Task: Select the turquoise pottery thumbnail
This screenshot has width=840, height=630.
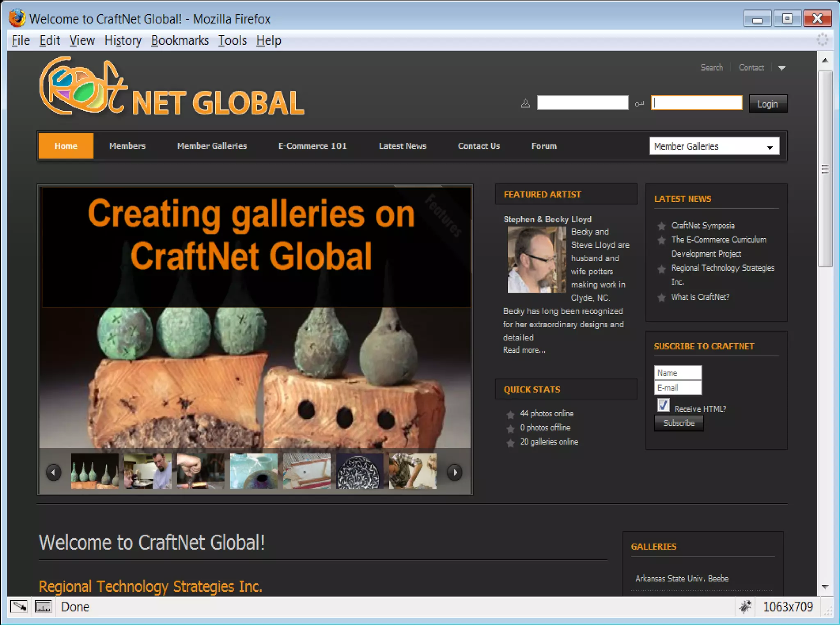Action: click(253, 471)
